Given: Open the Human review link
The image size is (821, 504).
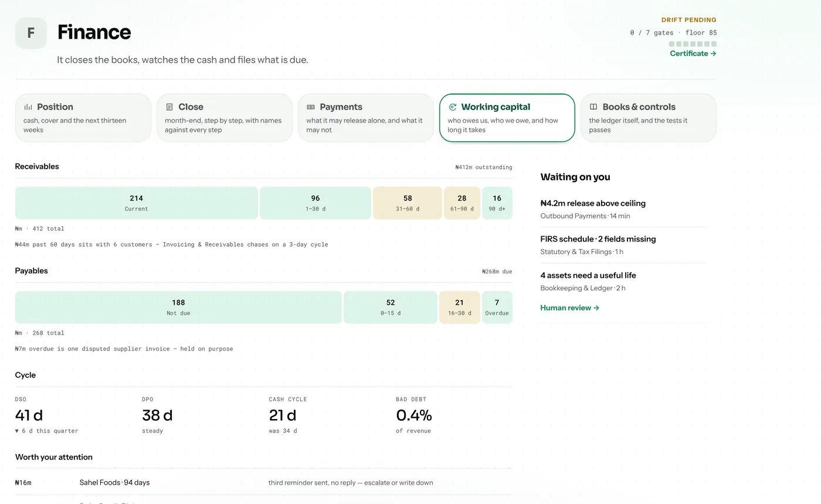Looking at the screenshot, I should tap(569, 308).
